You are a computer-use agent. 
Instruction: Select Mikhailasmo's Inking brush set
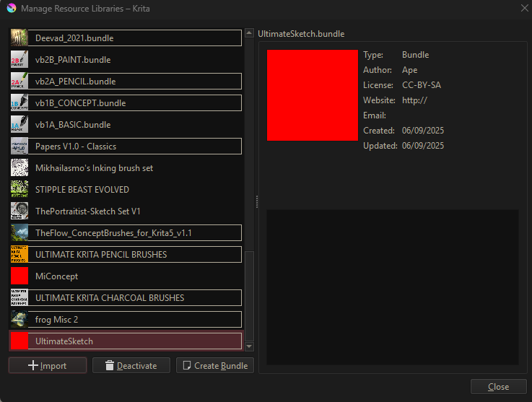(126, 167)
